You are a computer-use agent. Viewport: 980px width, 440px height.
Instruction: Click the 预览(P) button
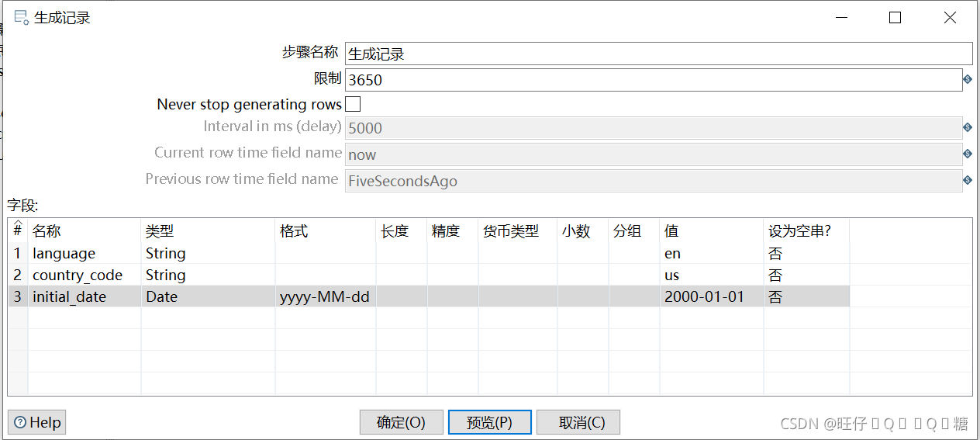490,422
